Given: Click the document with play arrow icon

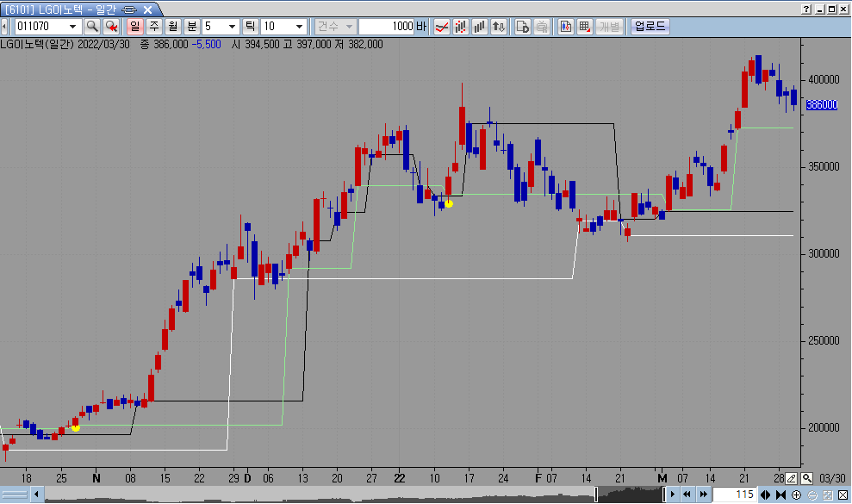Looking at the screenshot, I should click(523, 26).
